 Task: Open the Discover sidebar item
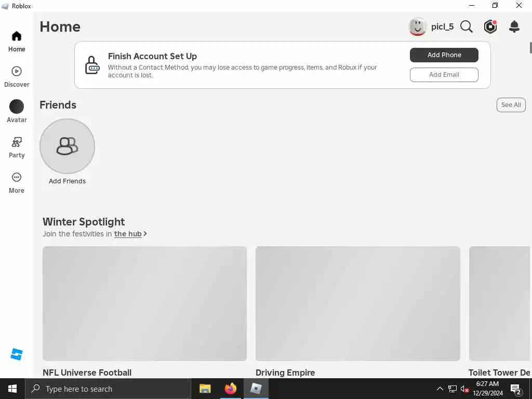17,77
